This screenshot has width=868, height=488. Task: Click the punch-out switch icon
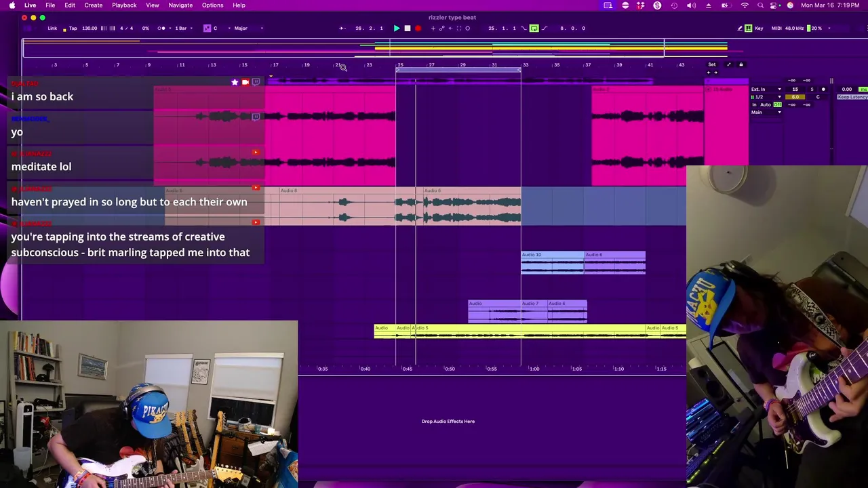pos(545,28)
